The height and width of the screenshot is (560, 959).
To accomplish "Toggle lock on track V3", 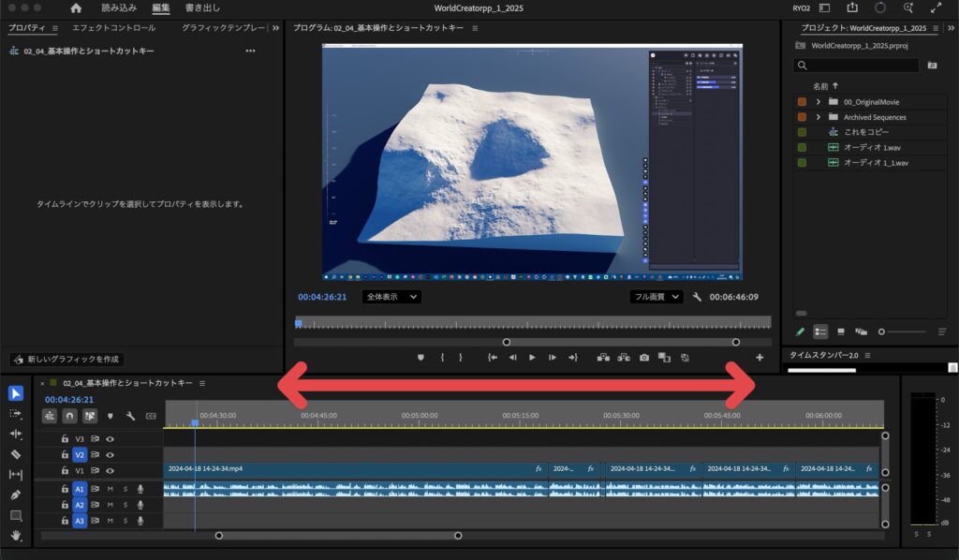I will (65, 438).
